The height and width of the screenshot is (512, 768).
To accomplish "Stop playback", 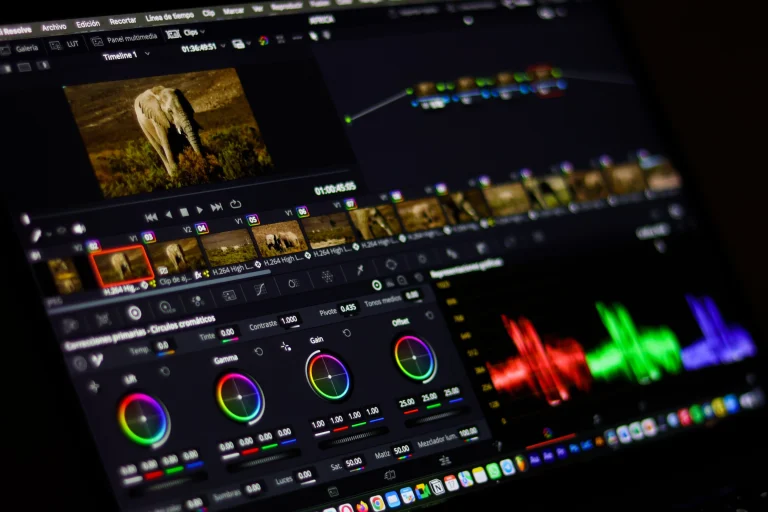I will point(184,212).
